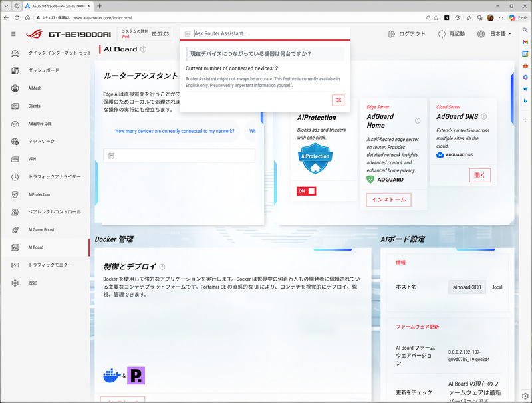
Task: Click AdGuard Home インストール button
Action: pyautogui.click(x=389, y=200)
